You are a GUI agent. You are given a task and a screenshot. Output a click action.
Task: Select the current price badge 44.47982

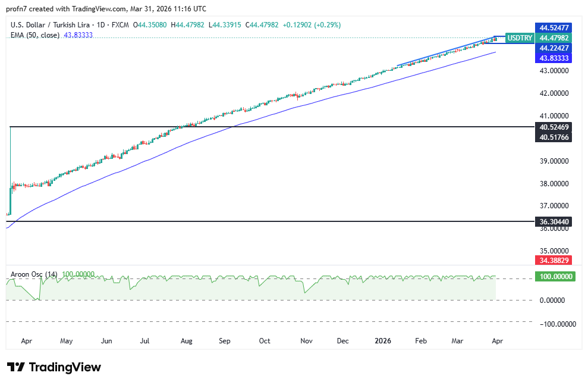pyautogui.click(x=555, y=37)
